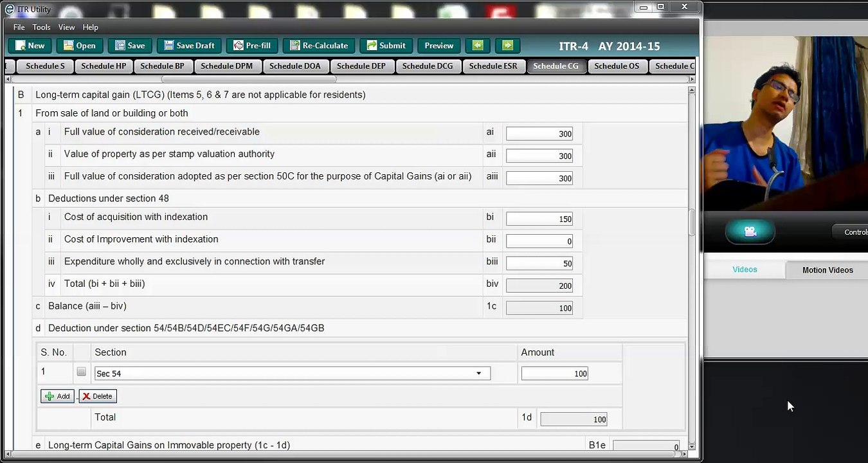Edit section 50C consideration field aiii

coord(539,178)
